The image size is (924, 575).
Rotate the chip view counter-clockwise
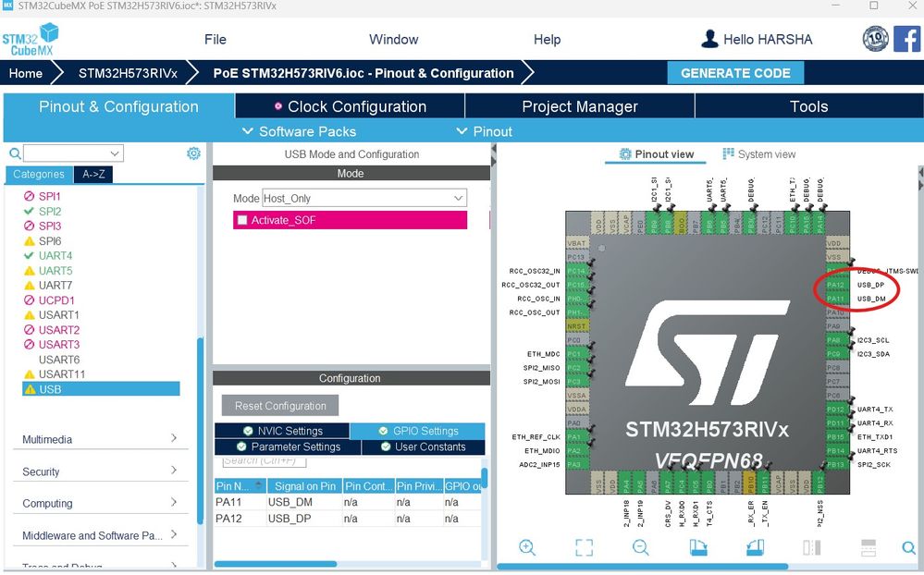click(755, 548)
